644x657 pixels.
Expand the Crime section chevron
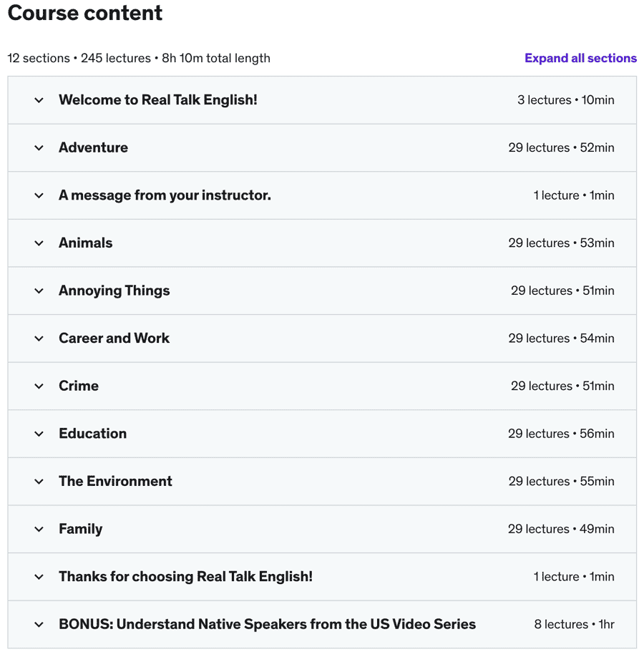coord(39,386)
